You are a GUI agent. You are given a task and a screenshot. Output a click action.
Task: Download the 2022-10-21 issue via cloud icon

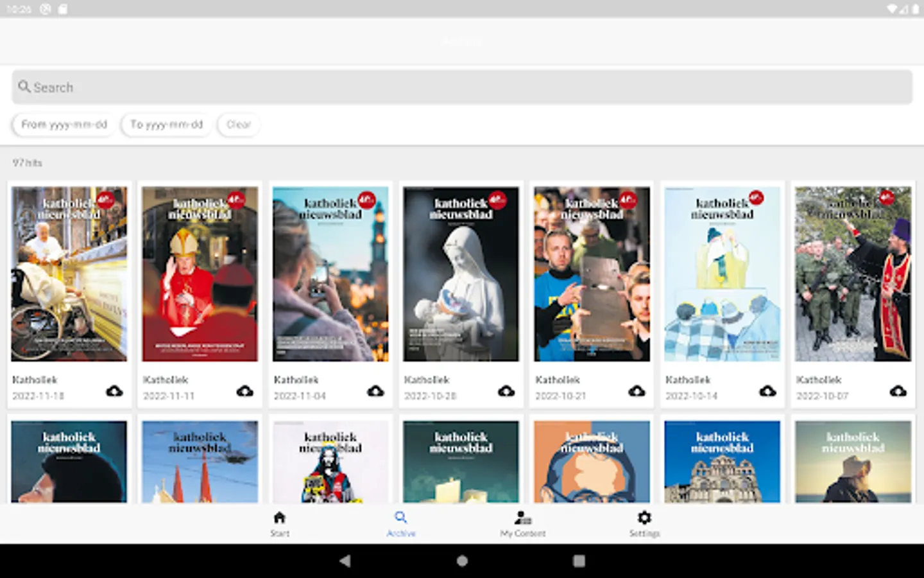[x=637, y=390]
